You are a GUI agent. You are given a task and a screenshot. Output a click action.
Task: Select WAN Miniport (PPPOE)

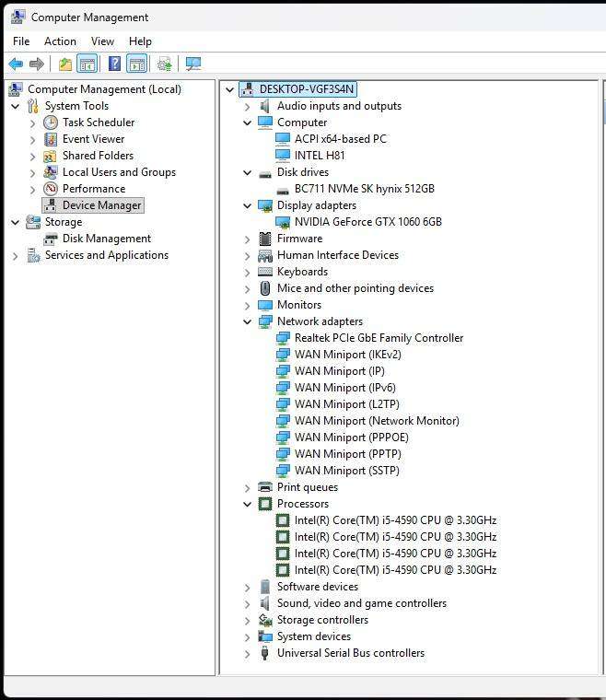click(x=351, y=437)
